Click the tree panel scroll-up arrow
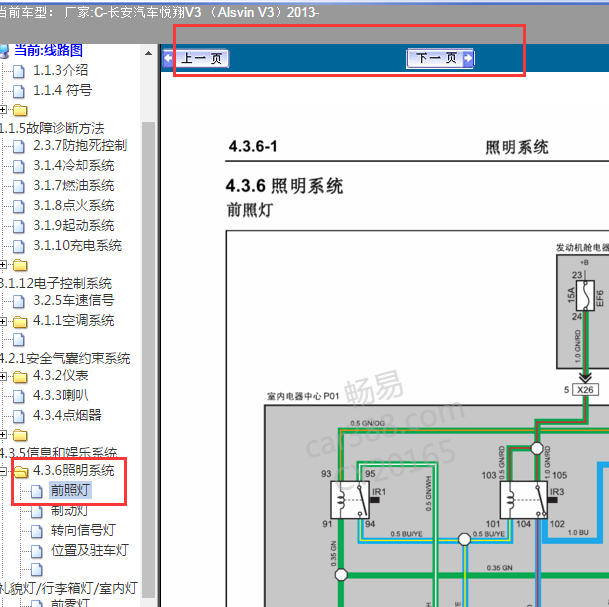The image size is (609, 607). tap(148, 53)
